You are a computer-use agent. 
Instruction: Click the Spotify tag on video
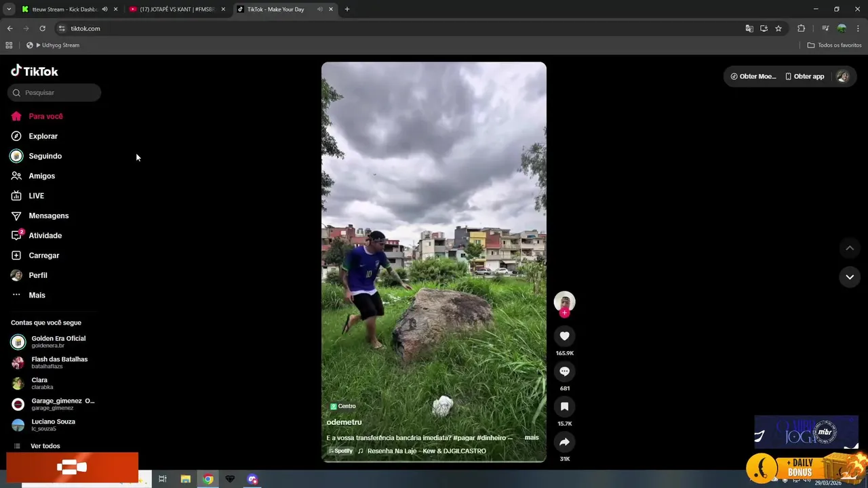341,451
